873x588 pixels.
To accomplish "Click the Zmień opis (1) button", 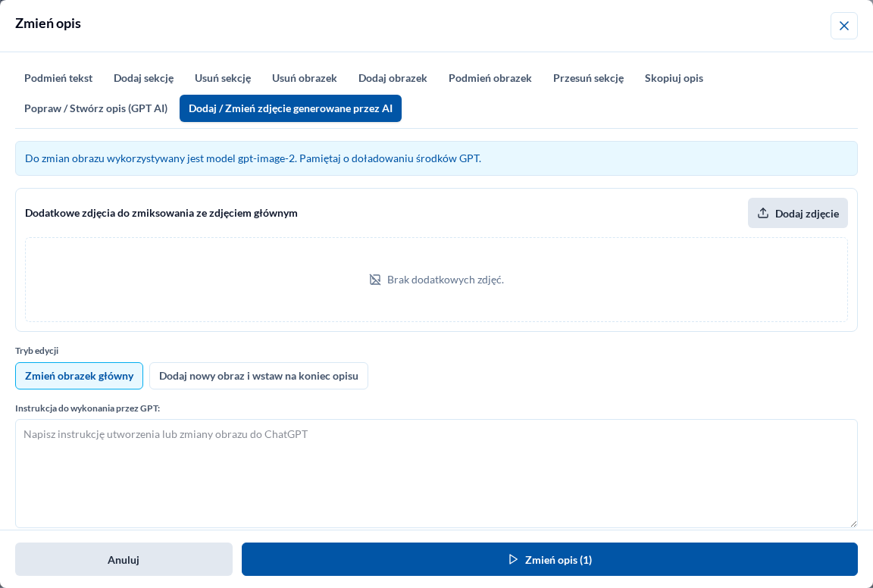I will [549, 560].
